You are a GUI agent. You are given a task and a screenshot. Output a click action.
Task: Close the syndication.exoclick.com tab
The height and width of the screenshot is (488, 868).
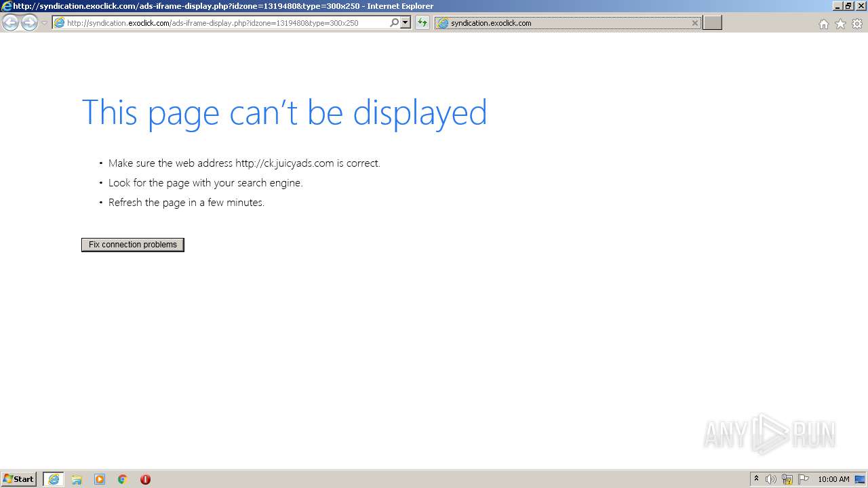695,23
